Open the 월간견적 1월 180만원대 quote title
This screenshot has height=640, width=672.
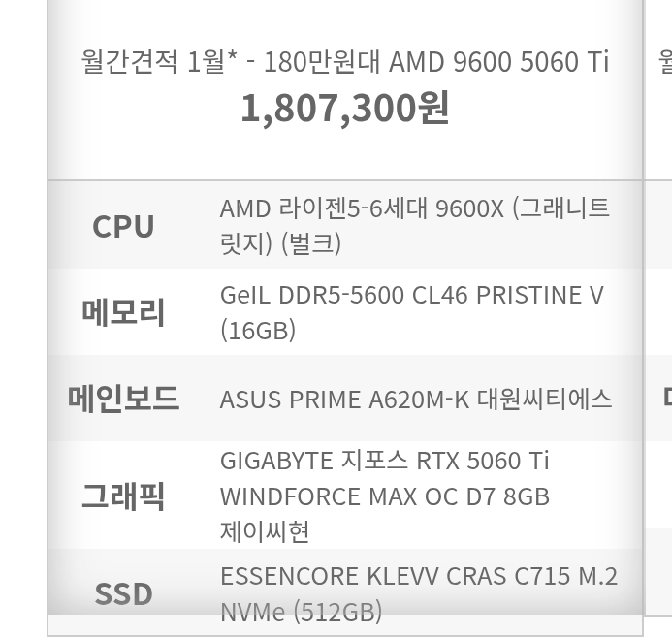tap(344, 63)
